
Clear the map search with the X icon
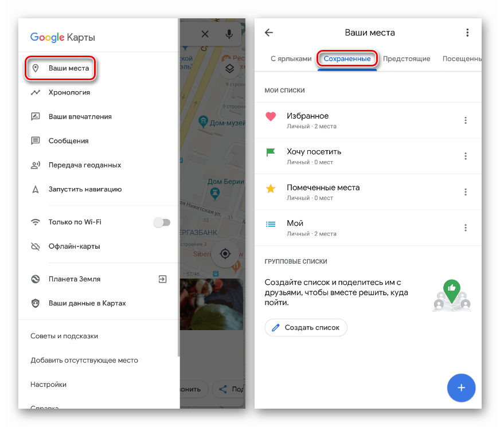[205, 34]
